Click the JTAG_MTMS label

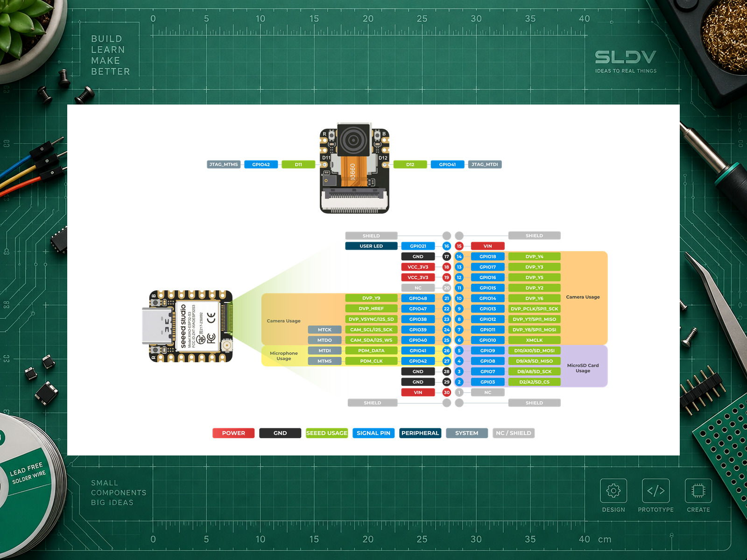(x=224, y=164)
